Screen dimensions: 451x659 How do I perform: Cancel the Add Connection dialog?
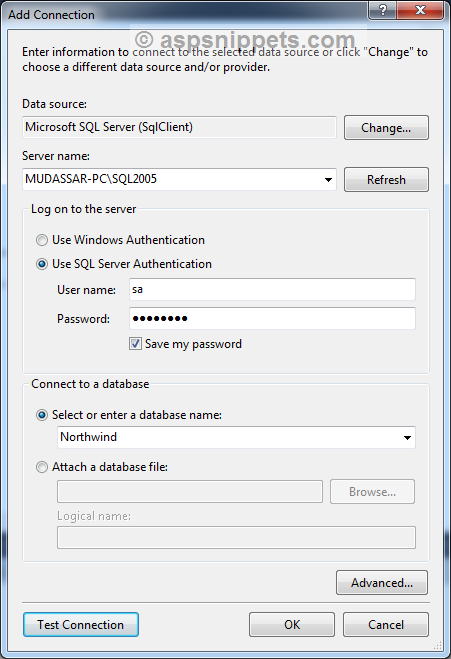pyautogui.click(x=386, y=625)
